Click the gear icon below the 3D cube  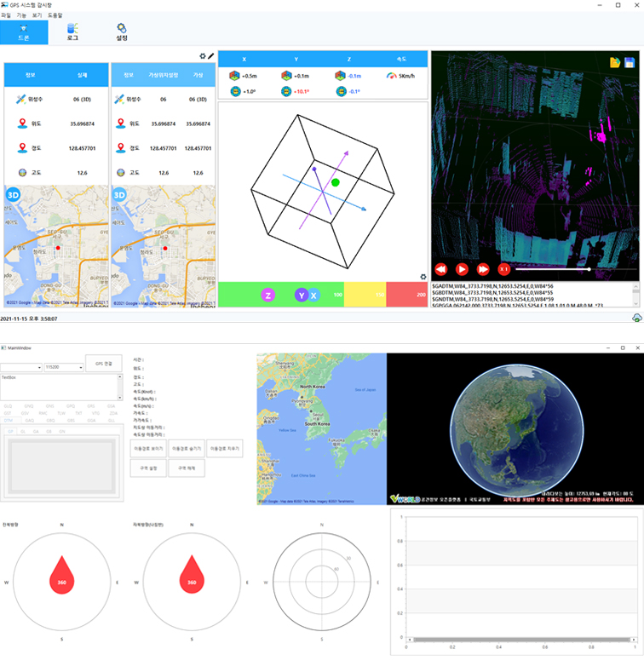(x=423, y=276)
